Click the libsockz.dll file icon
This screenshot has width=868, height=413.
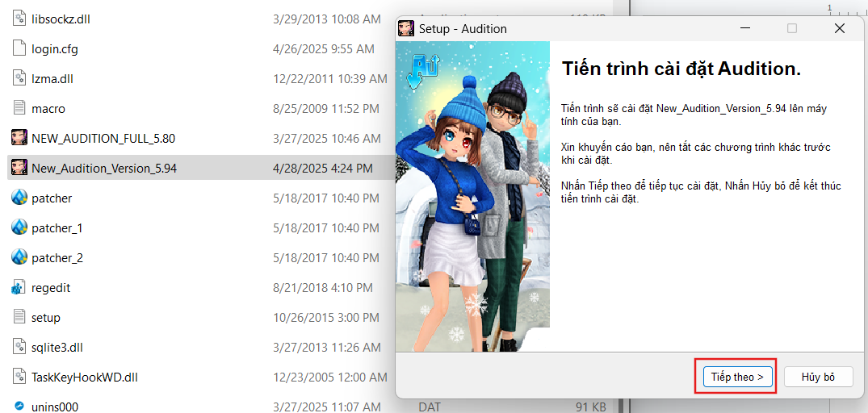(19, 19)
